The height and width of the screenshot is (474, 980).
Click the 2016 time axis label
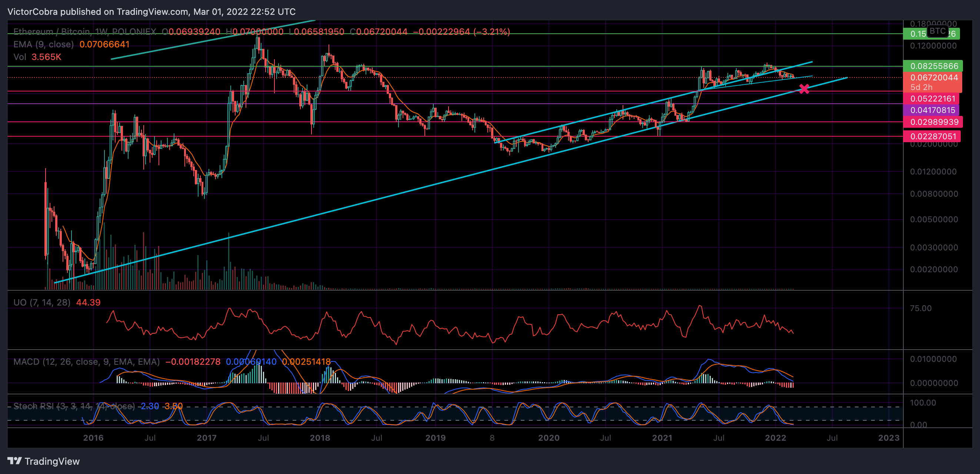click(x=93, y=438)
